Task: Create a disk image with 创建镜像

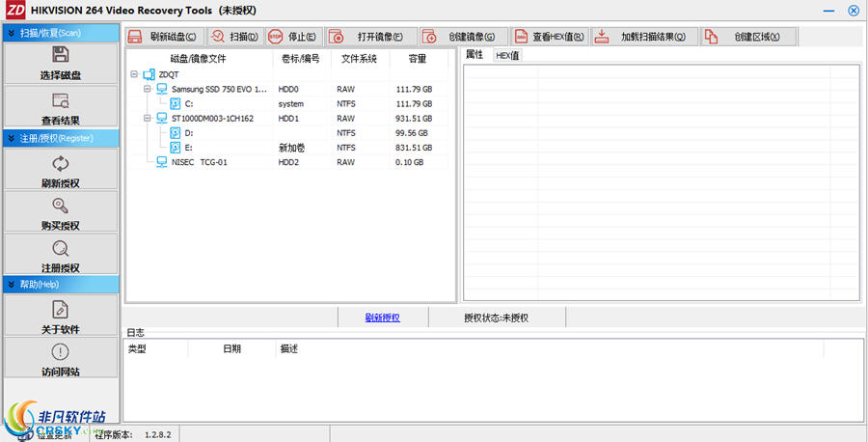Action: coord(464,37)
